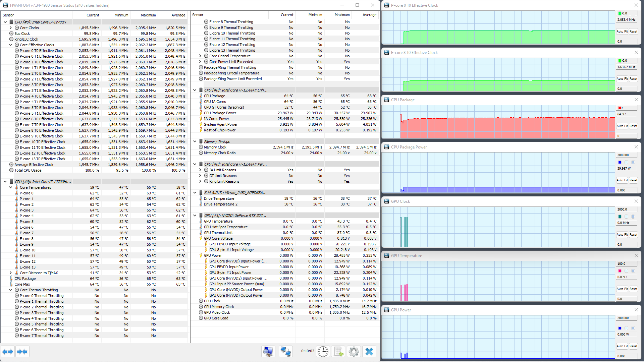The image size is (644, 362).
Task: Reset the elapsed timer via clock icon
Action: (323, 352)
